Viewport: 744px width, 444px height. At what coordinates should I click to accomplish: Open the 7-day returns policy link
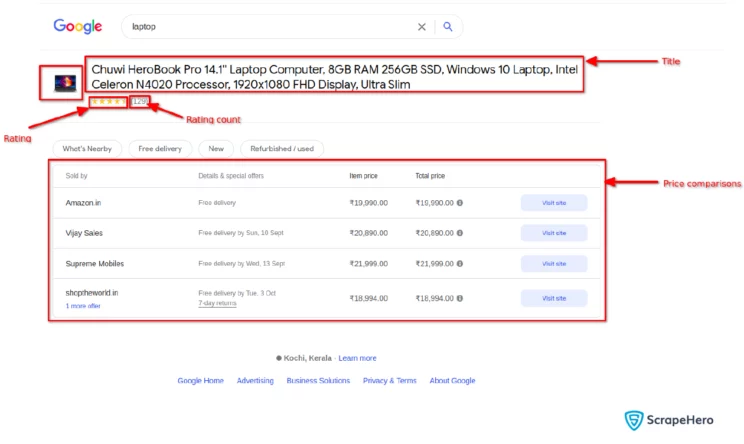pyautogui.click(x=217, y=303)
